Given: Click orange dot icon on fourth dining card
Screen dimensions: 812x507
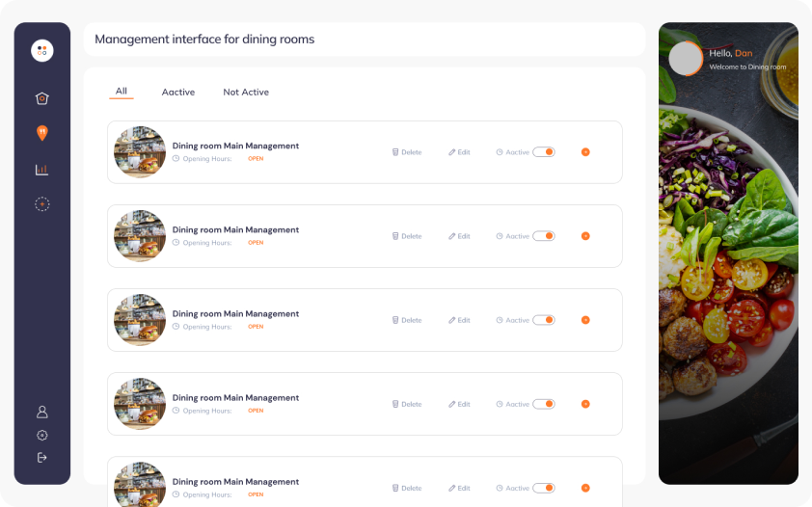Looking at the screenshot, I should tap(585, 404).
